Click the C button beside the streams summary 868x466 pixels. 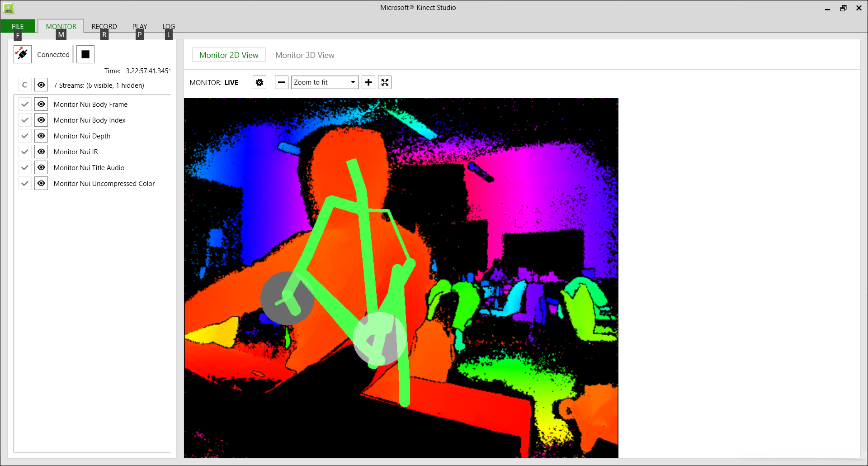(x=25, y=85)
